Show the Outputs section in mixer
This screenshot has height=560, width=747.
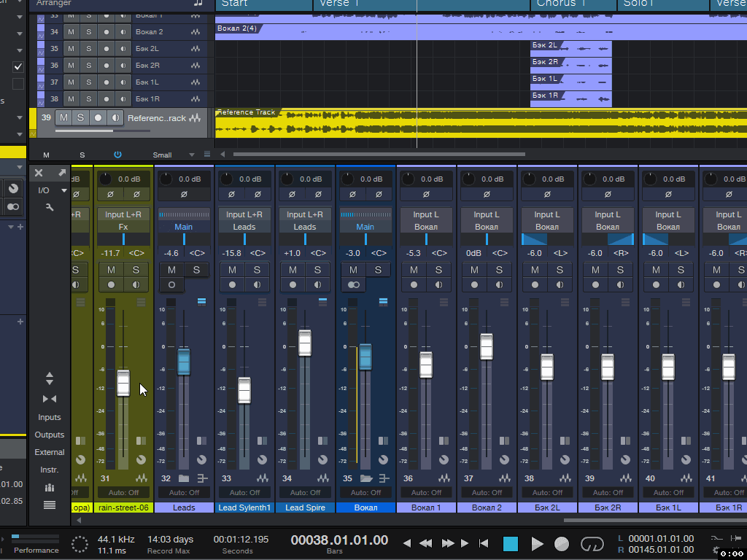point(50,435)
